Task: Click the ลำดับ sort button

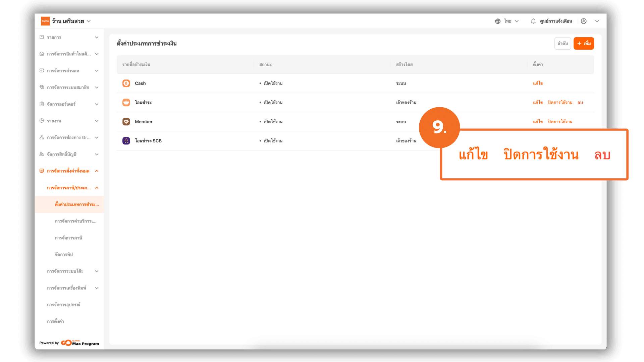Action: coord(562,44)
